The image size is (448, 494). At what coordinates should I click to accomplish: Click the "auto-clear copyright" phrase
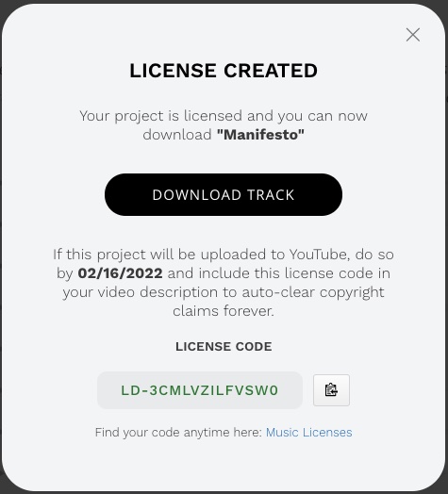313,292
